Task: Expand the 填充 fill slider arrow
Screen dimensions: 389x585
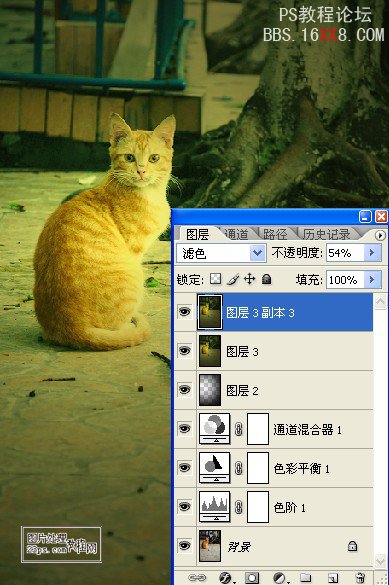Action: tap(372, 279)
